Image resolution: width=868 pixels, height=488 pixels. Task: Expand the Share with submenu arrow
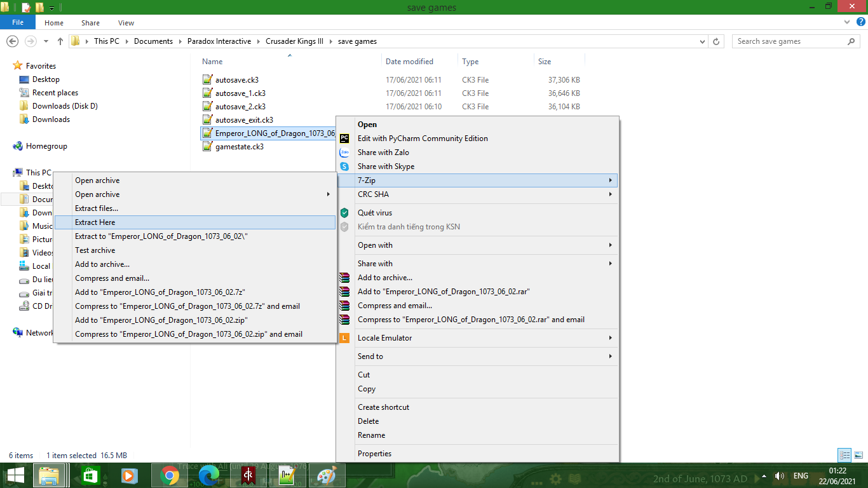(611, 264)
